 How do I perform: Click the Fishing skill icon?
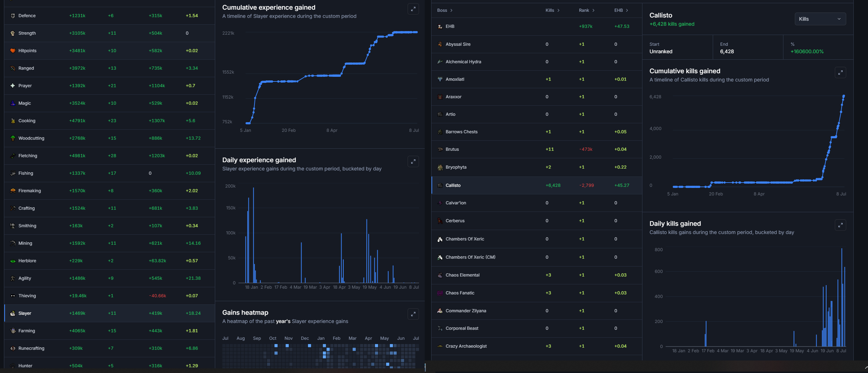point(13,173)
